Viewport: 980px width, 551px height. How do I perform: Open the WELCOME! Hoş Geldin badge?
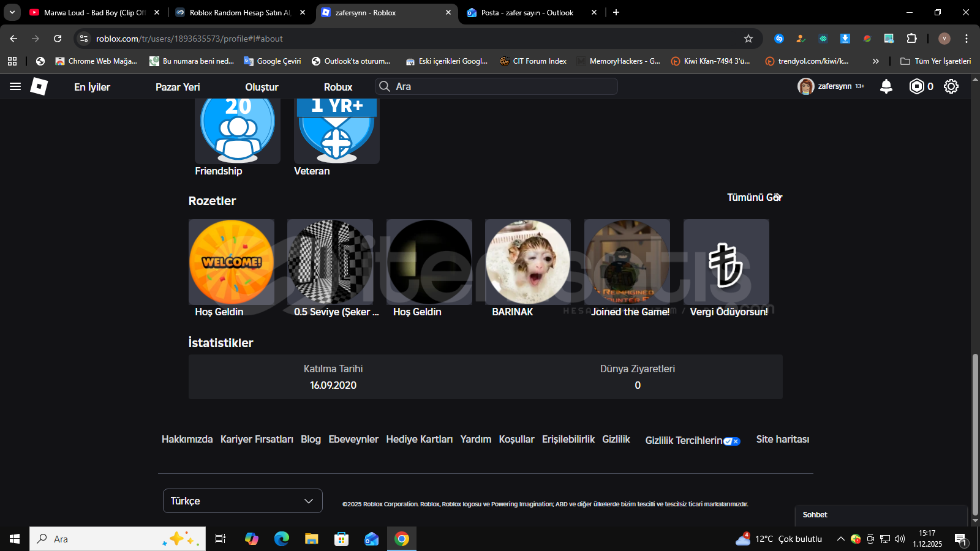[232, 262]
